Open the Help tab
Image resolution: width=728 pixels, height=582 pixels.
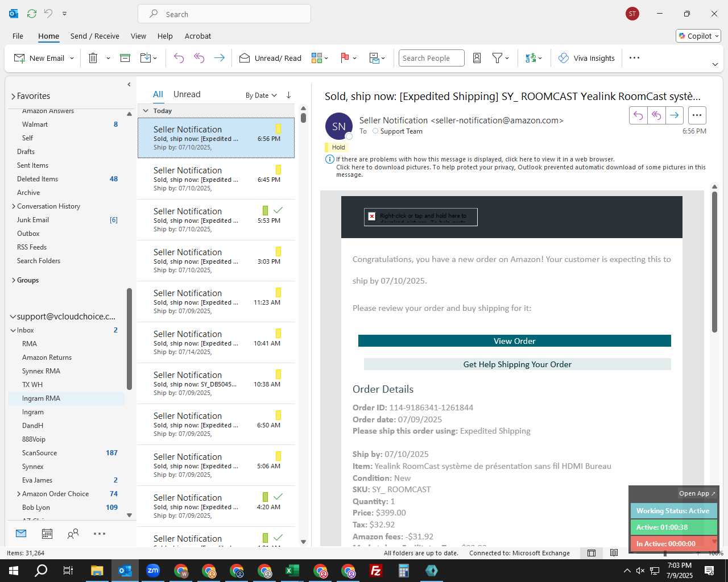165,36
